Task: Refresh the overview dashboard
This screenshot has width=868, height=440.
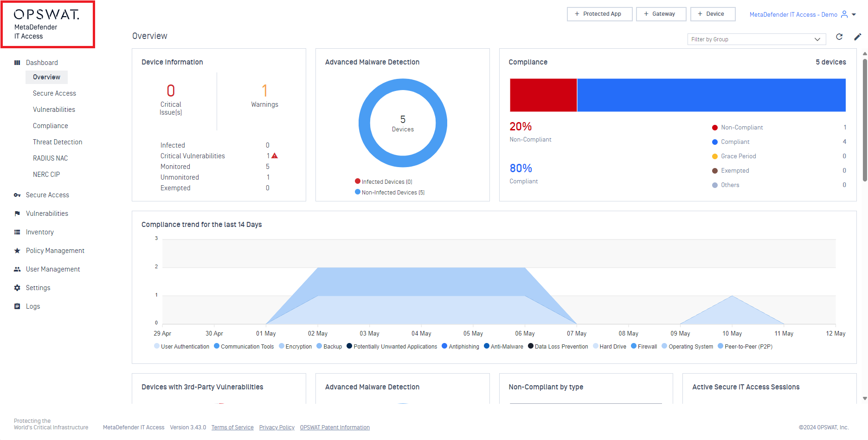Action: pos(839,37)
